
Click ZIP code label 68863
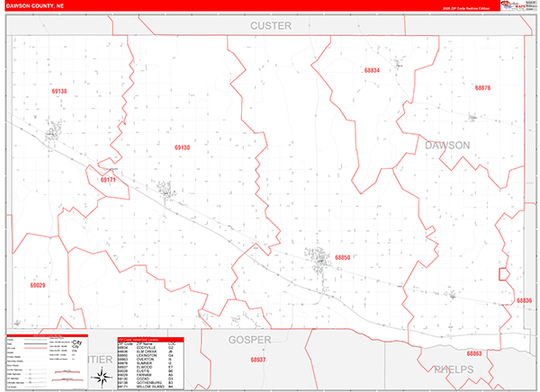click(474, 353)
